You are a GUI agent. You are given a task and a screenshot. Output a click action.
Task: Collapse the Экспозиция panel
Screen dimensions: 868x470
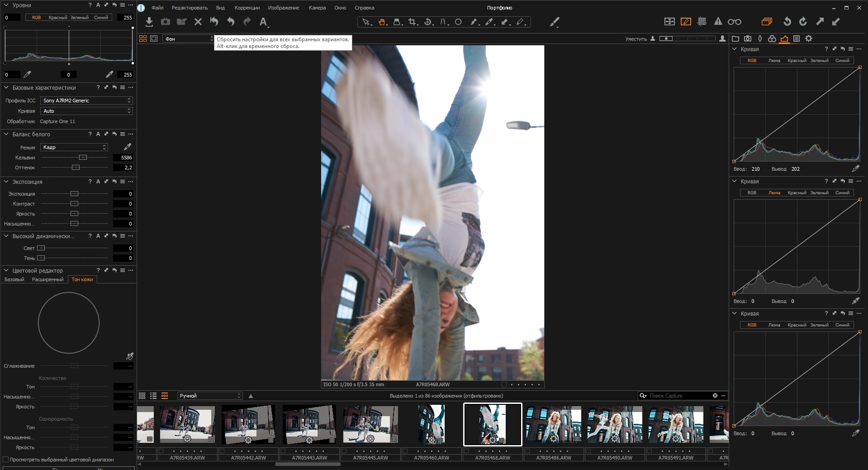tap(6, 182)
